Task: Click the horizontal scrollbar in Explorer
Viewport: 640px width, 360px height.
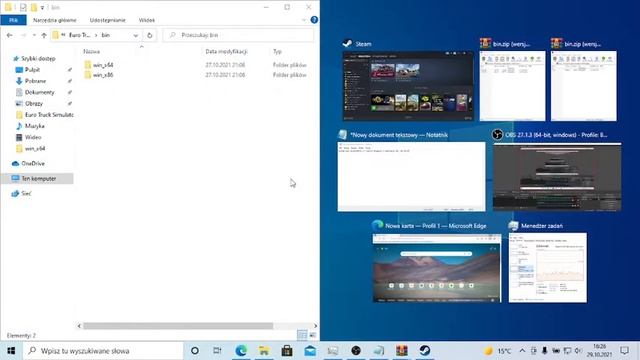Action: coord(178,326)
